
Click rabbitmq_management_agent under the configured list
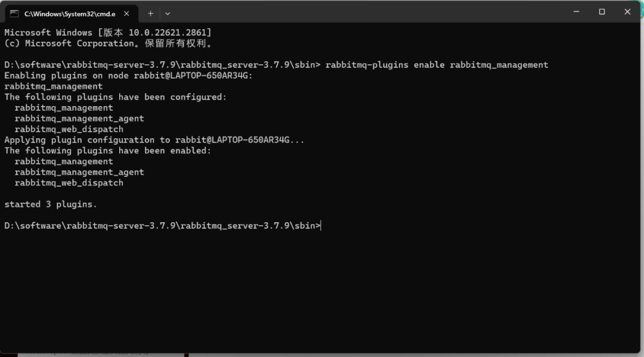79,119
